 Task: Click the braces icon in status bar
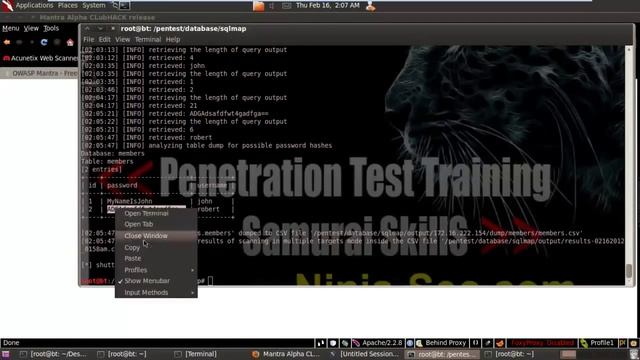point(475,343)
